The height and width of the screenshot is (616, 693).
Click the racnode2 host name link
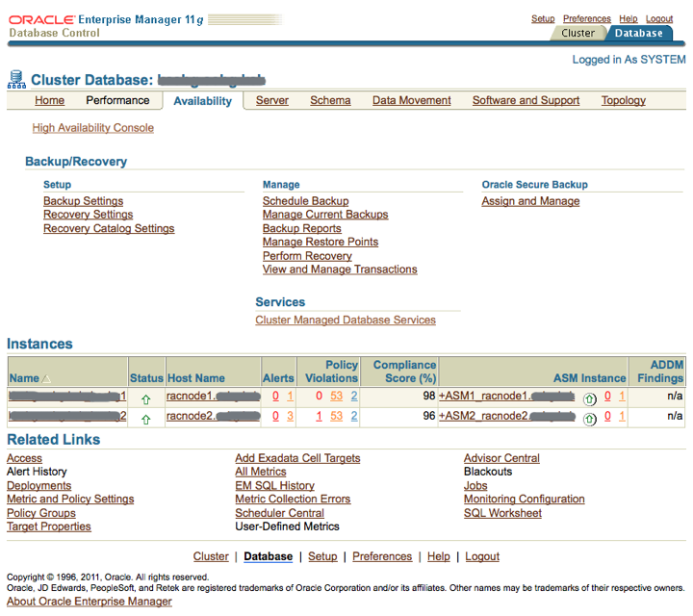pyautogui.click(x=213, y=416)
